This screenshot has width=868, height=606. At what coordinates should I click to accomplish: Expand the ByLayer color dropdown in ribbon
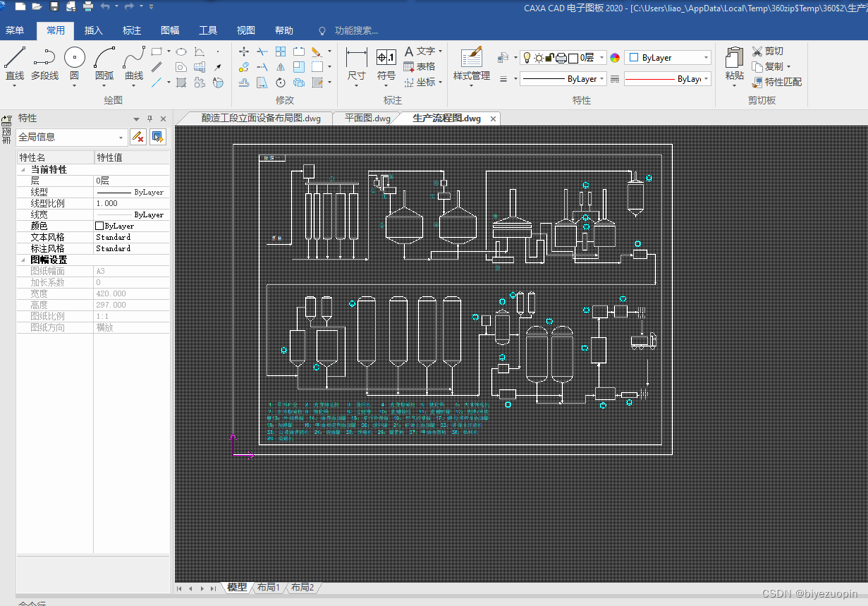coord(706,58)
